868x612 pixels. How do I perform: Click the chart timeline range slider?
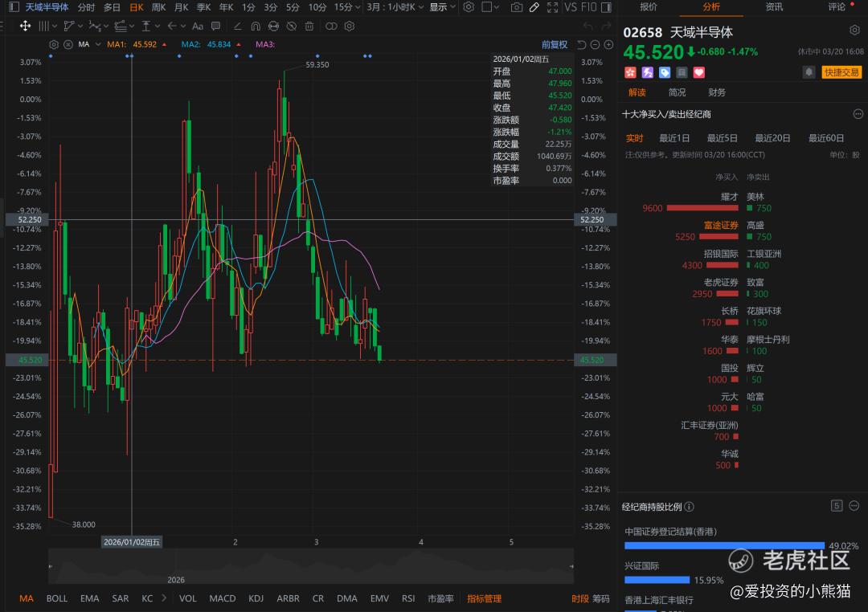pos(311,566)
